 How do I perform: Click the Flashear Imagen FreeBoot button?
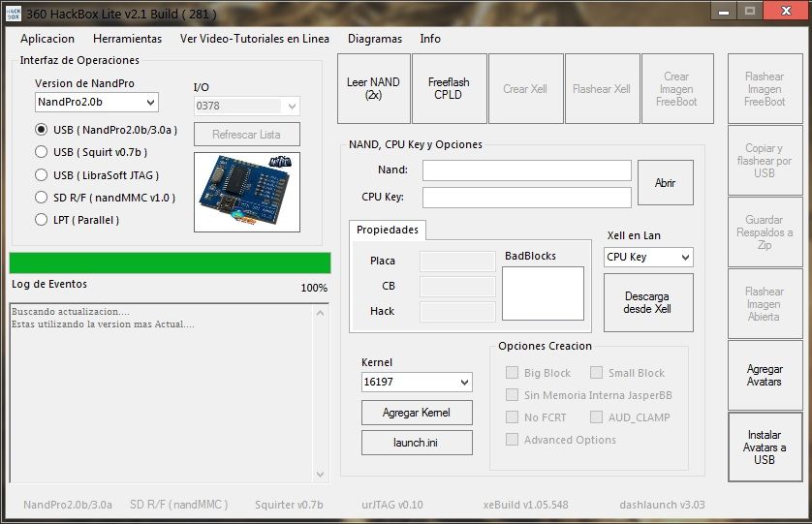pyautogui.click(x=765, y=88)
